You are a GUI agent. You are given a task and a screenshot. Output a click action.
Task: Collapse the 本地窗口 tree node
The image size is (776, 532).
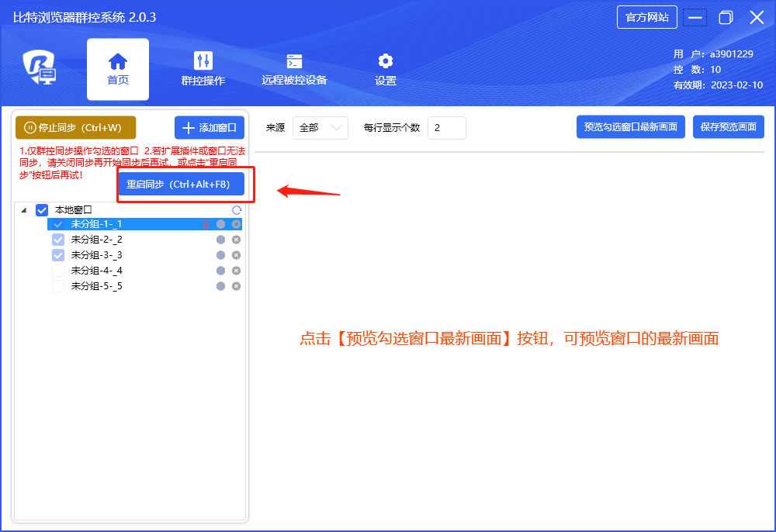coord(23,210)
